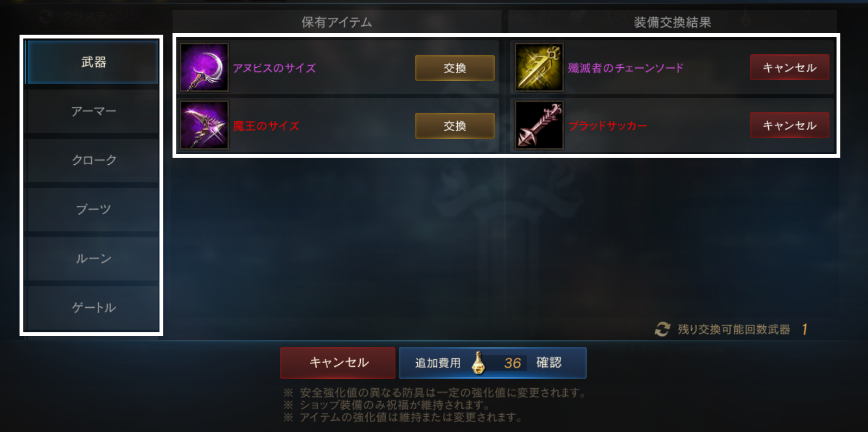Image resolution: width=868 pixels, height=432 pixels.
Task: Click the refresh arrows icon beside 残り交換可能回数
Action: coord(662,329)
